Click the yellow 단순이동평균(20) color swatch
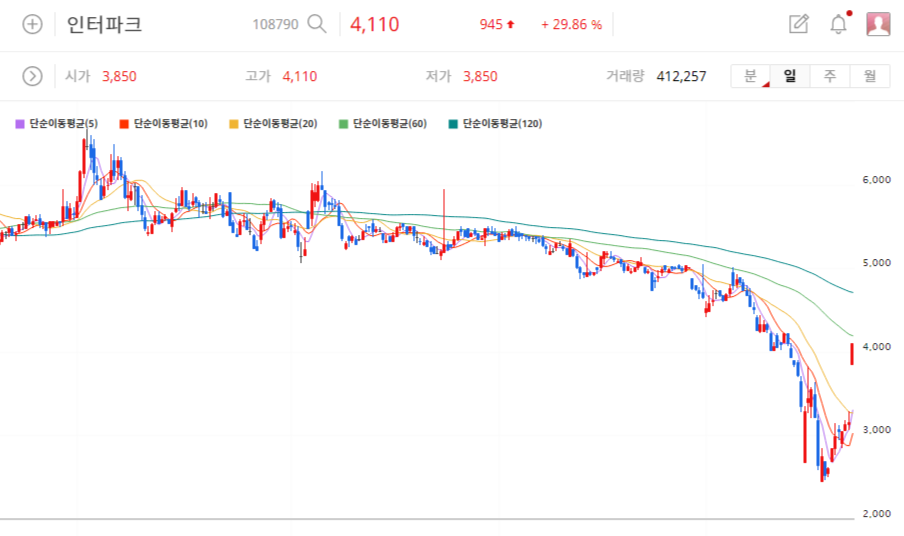904x536 pixels. (x=233, y=124)
